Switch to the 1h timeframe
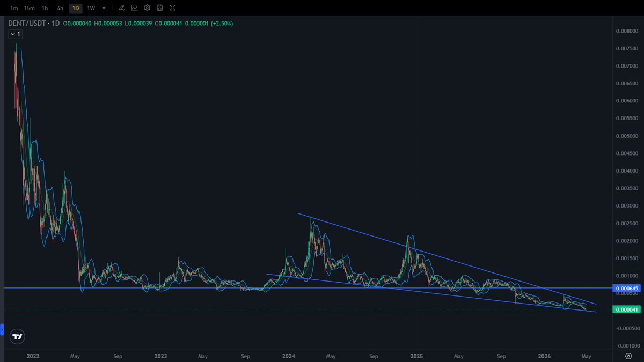 click(x=45, y=8)
